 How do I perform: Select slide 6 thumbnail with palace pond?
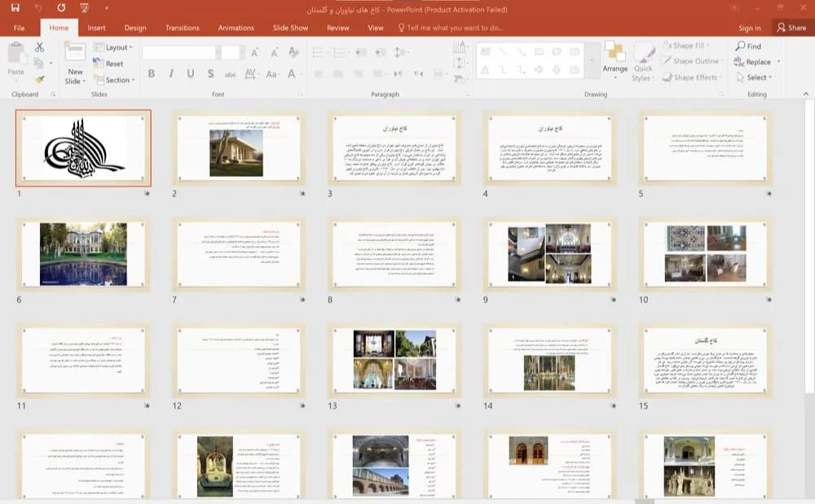tap(83, 254)
